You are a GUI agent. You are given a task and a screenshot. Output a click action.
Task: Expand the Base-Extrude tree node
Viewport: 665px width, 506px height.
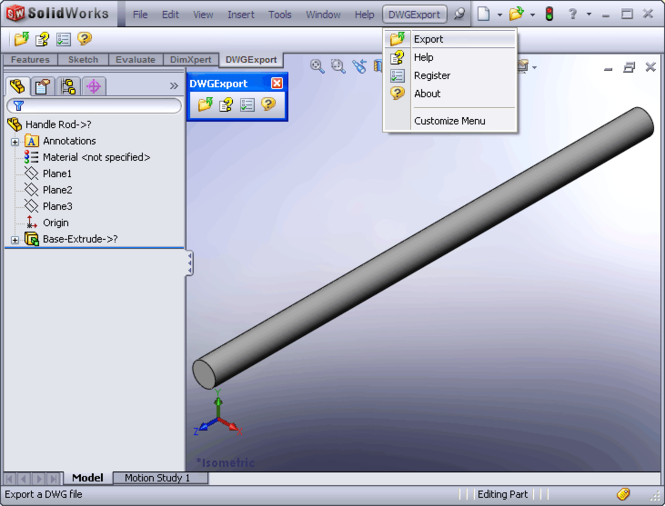pyautogui.click(x=15, y=240)
